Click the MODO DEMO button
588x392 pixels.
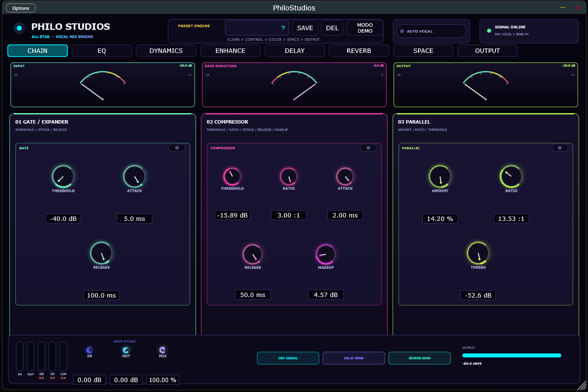(x=365, y=28)
